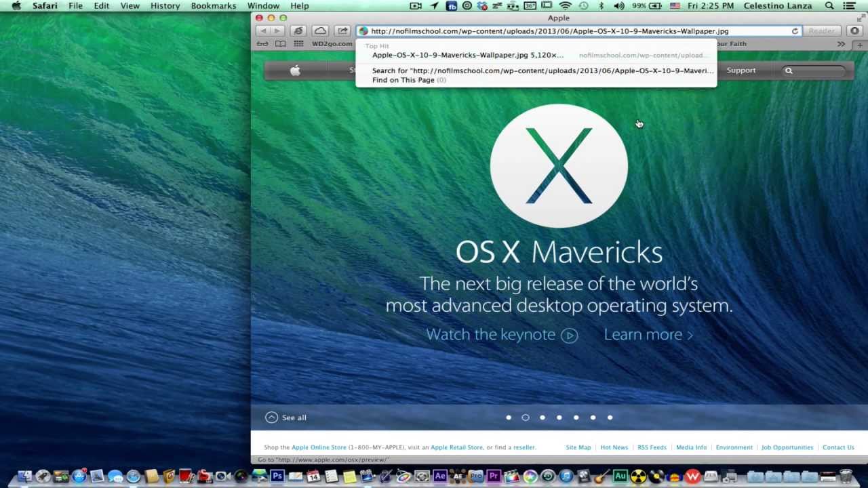Open Spotlight search magnifier
Viewport: 868px width, 488px height.
coord(829,6)
